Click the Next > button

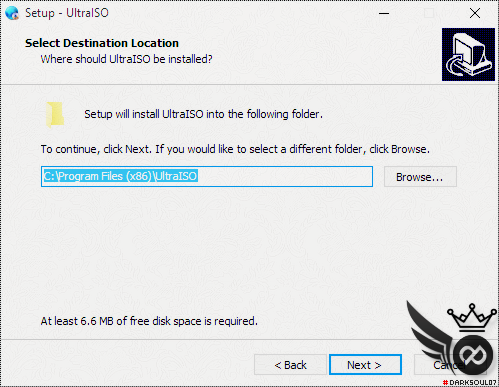pyautogui.click(x=365, y=365)
